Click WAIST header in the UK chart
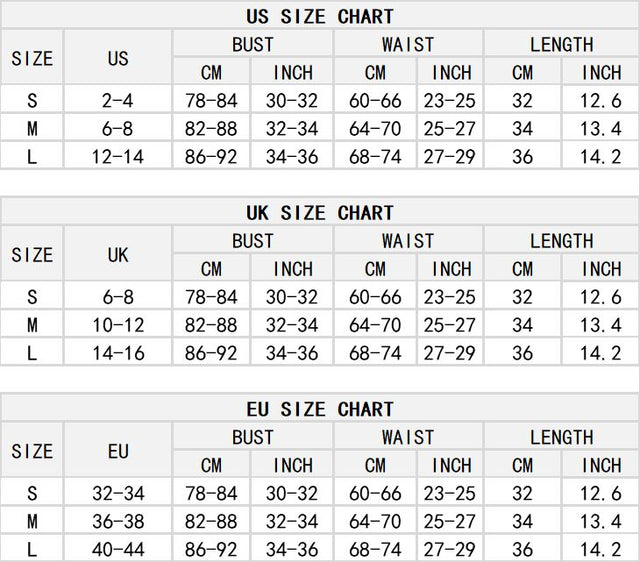This screenshot has height=562, width=640. [408, 241]
